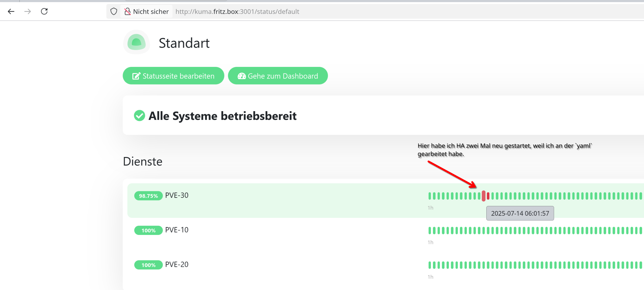The width and height of the screenshot is (644, 290).
Task: Click the 100% uptime badge for PVE-20
Action: (x=148, y=265)
